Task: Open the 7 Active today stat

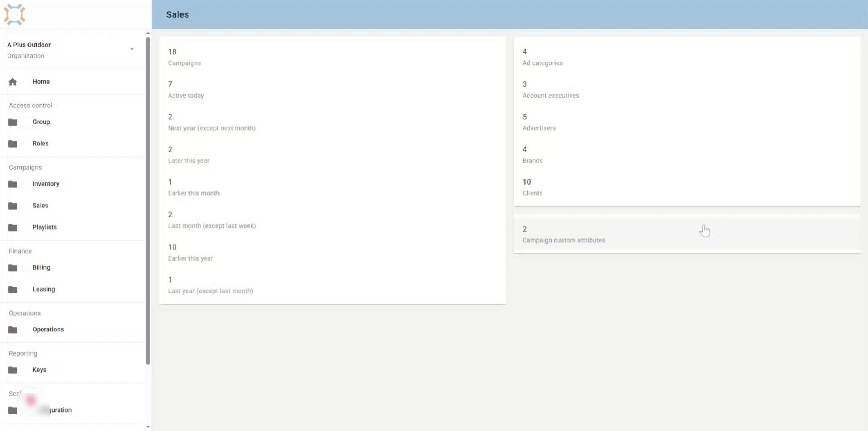Action: 332,90
